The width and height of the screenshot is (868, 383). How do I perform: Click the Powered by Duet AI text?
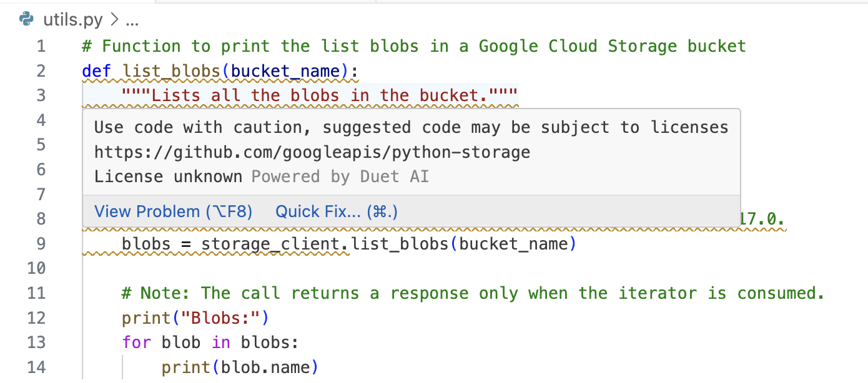[340, 177]
